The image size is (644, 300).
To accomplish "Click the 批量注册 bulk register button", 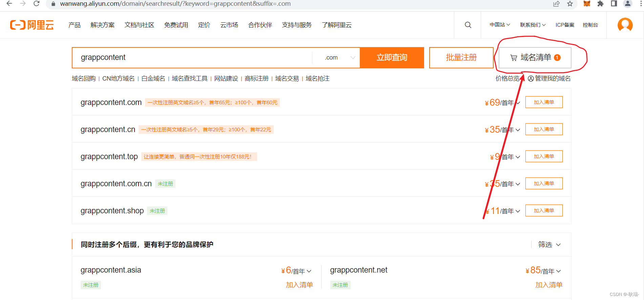I will (461, 58).
